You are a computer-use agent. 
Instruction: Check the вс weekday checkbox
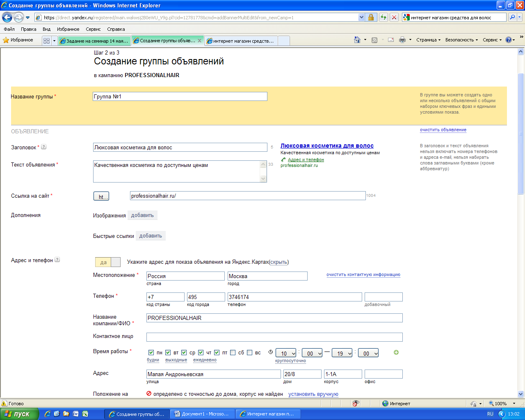point(249,352)
